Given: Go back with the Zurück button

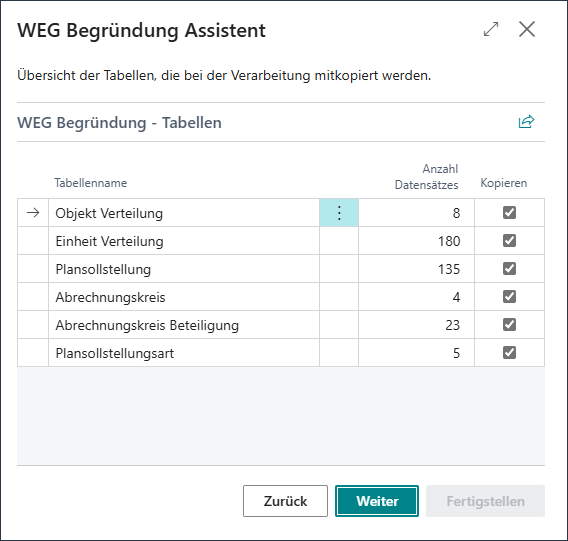Looking at the screenshot, I should tap(285, 501).
